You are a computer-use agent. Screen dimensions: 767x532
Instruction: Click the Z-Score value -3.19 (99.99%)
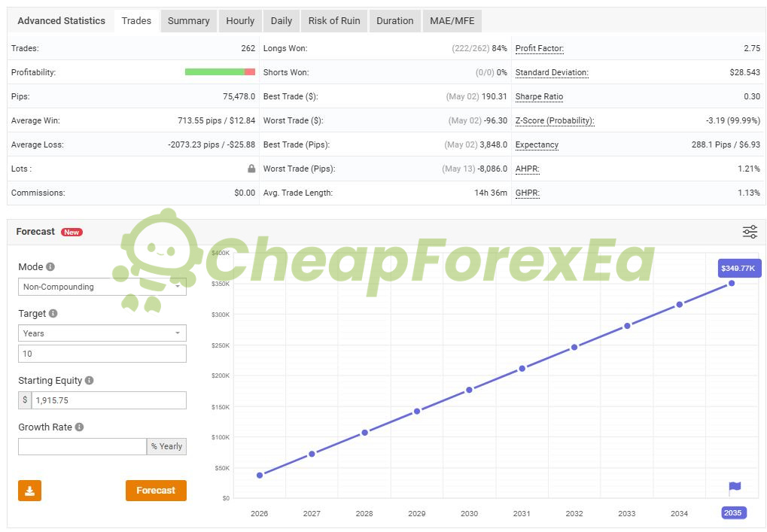pyautogui.click(x=733, y=120)
